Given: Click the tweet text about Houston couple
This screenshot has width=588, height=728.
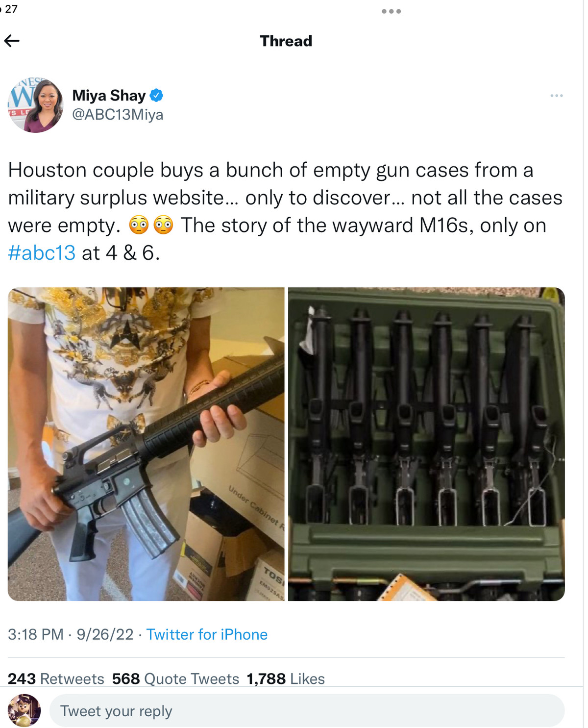Looking at the screenshot, I should tap(285, 211).
